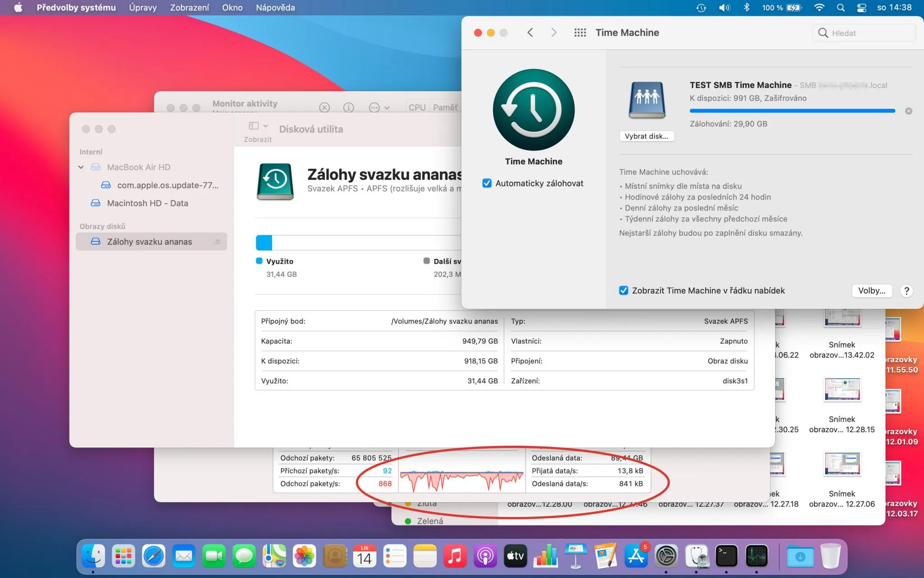Open the Notes app in Dock

click(425, 556)
